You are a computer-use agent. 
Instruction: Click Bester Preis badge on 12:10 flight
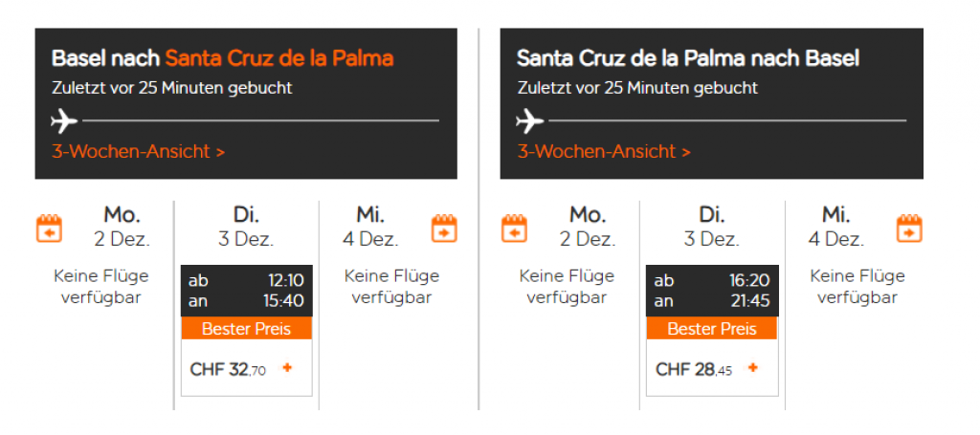pos(247,329)
